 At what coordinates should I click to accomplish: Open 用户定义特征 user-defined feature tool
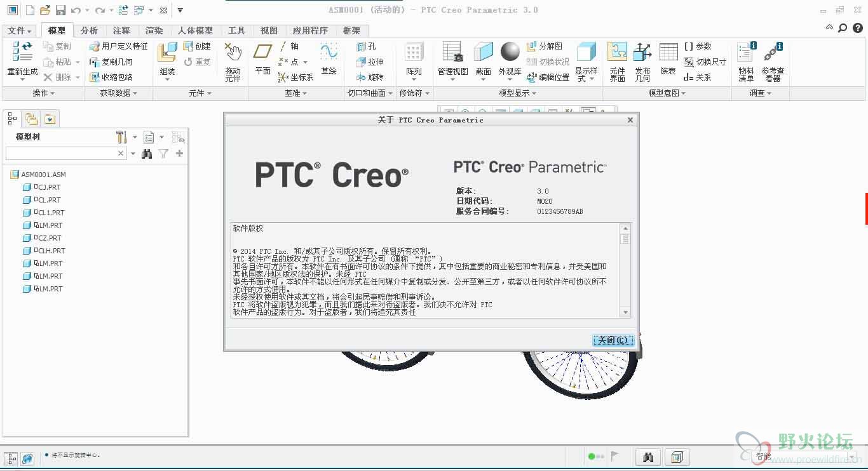[x=119, y=46]
